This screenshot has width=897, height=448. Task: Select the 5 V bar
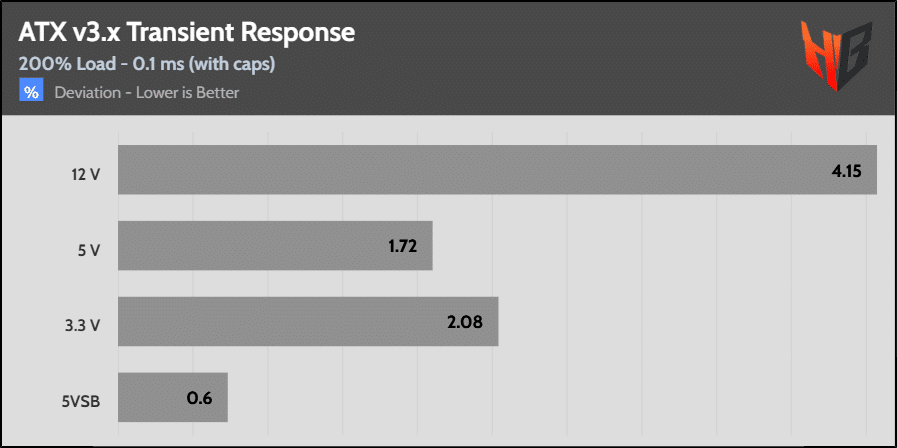click(275, 245)
